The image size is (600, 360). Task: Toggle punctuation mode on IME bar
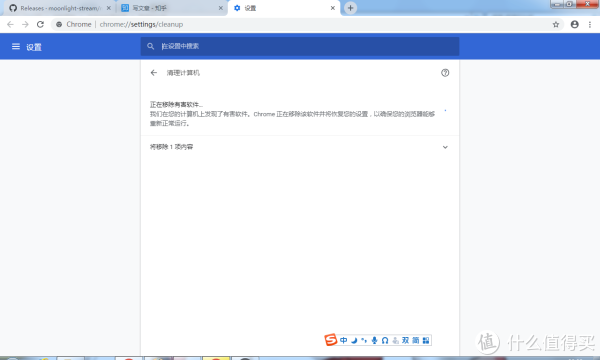[x=364, y=340]
